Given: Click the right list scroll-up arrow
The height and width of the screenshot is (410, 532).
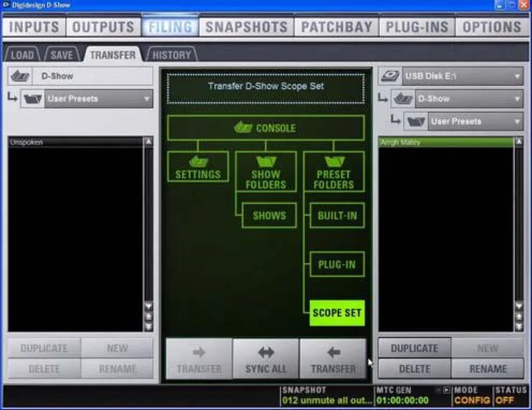Looking at the screenshot, I should (519, 141).
